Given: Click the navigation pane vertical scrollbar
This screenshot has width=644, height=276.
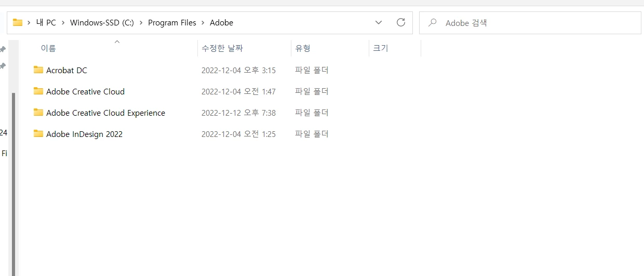Looking at the screenshot, I should [14, 184].
